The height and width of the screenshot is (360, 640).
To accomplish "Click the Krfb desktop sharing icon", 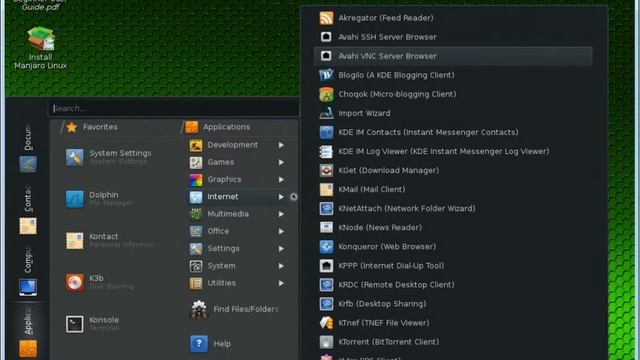I will click(x=326, y=304).
